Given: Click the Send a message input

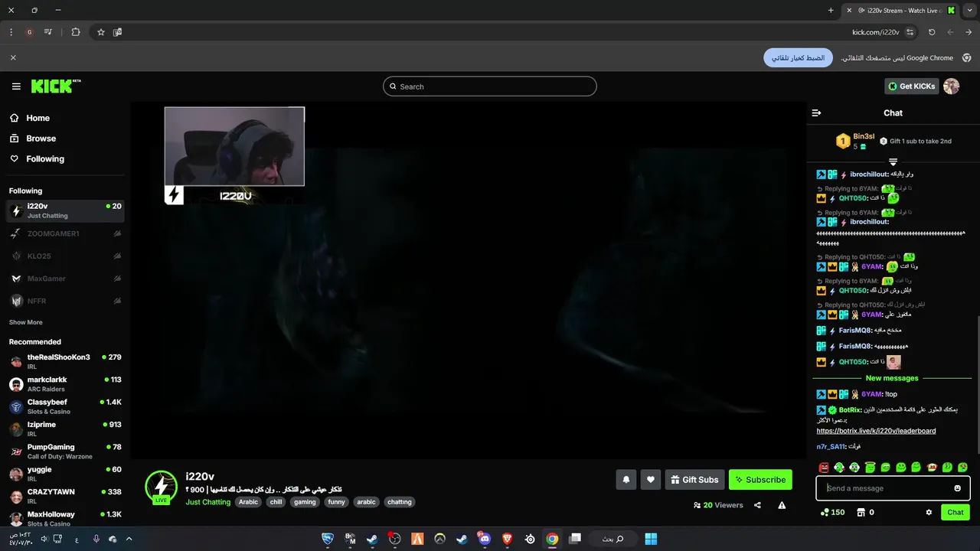Looking at the screenshot, I should (x=893, y=488).
